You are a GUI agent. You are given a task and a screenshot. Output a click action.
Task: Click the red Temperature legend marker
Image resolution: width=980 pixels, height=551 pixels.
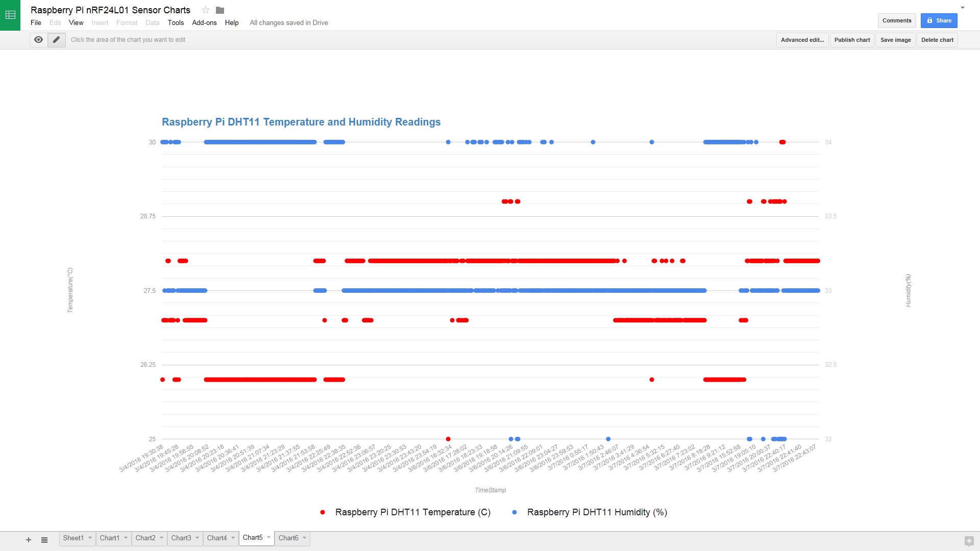point(323,512)
